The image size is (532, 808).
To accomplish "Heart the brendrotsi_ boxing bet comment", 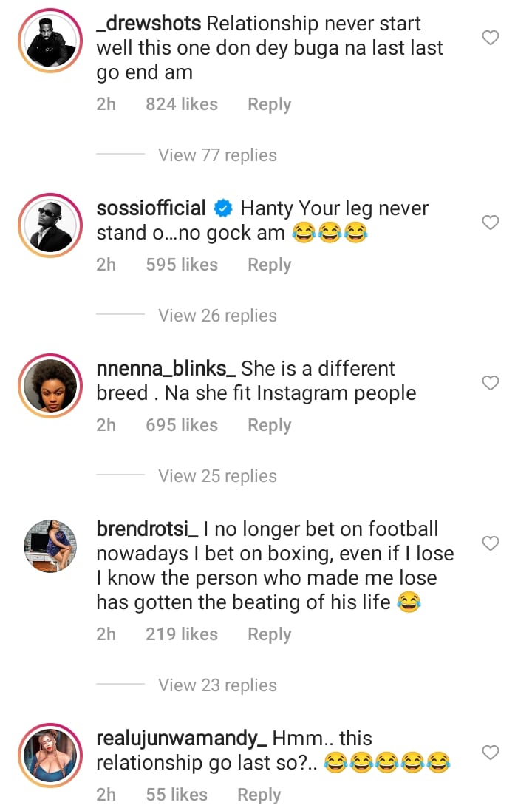I will point(490,543).
